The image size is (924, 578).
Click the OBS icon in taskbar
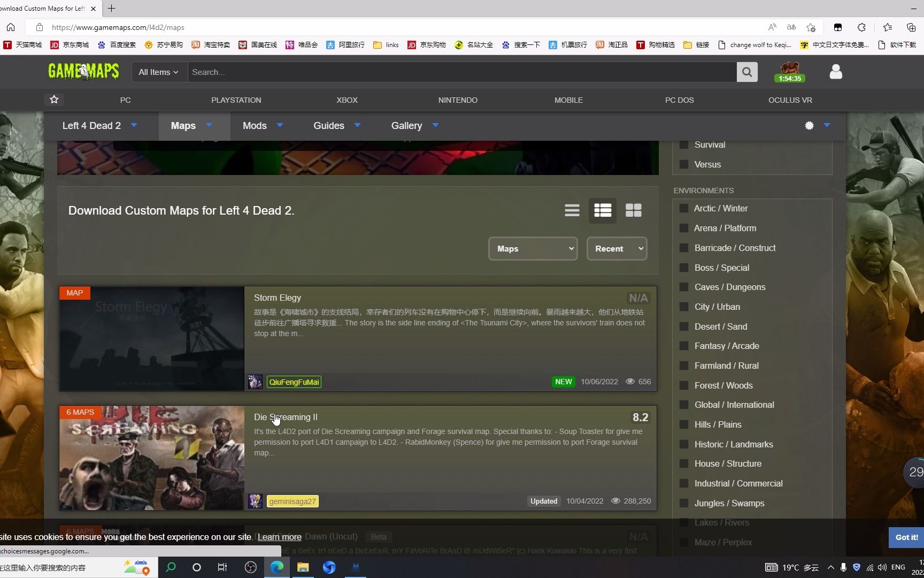[251, 567]
